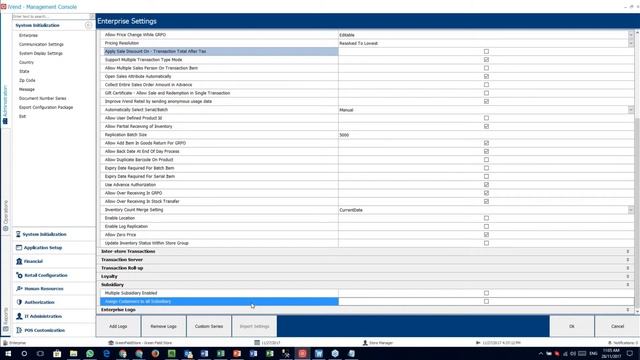Image resolution: width=640 pixels, height=360 pixels.
Task: Open Outlook from the taskbar
Action: tap(188, 353)
